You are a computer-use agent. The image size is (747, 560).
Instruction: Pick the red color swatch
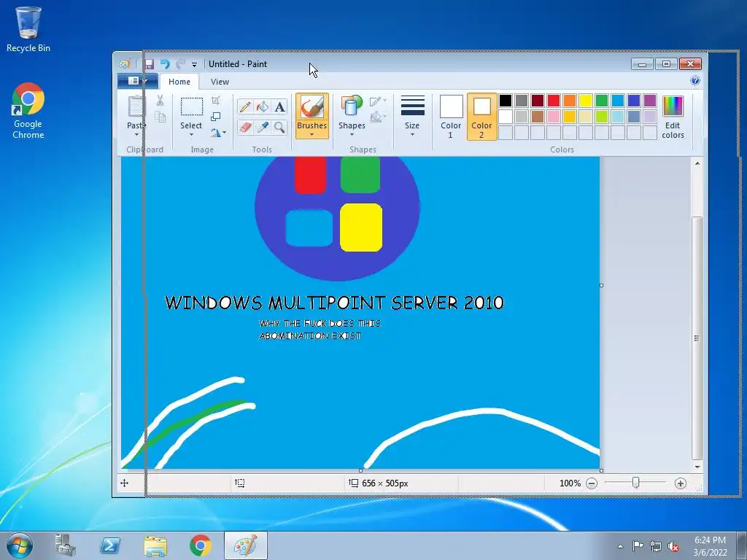(554, 101)
